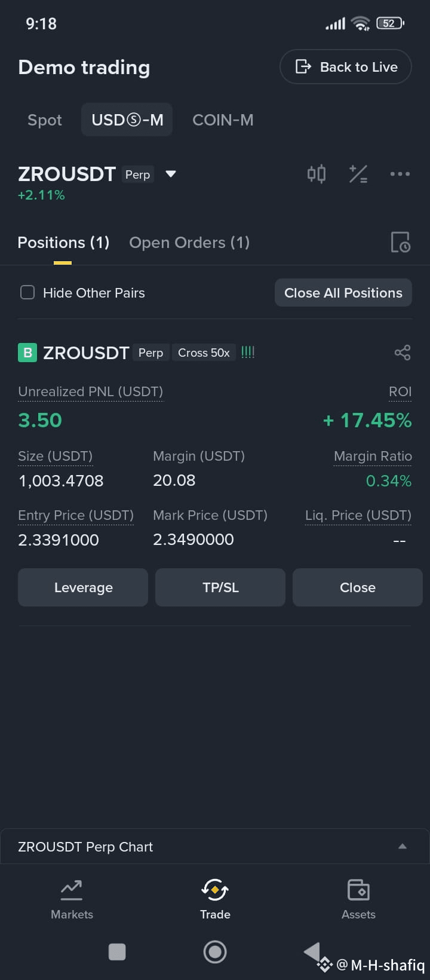Viewport: 430px width, 980px height.
Task: Open the TP/SL settings button
Action: point(220,587)
